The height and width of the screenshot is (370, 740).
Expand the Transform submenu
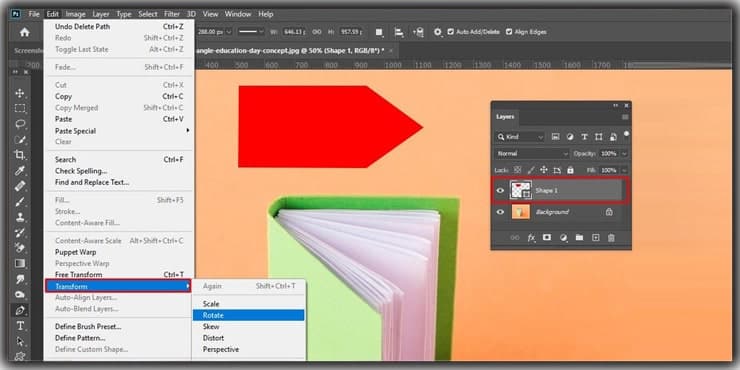[118, 286]
